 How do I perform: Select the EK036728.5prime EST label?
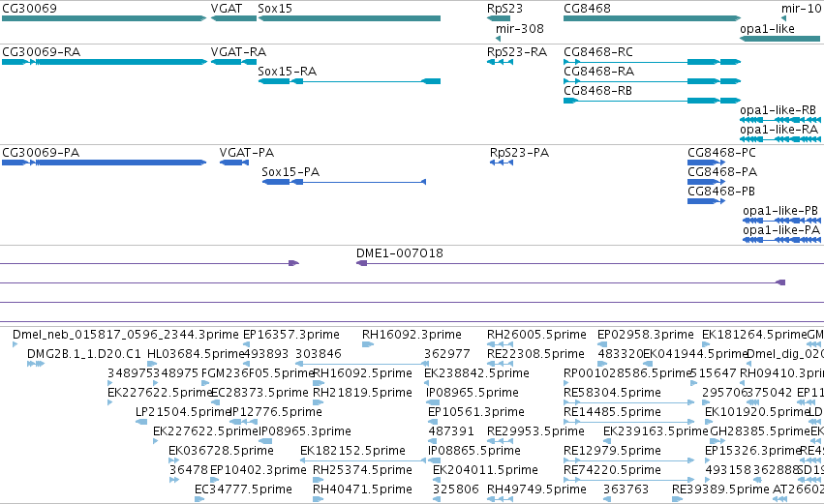tap(221, 451)
